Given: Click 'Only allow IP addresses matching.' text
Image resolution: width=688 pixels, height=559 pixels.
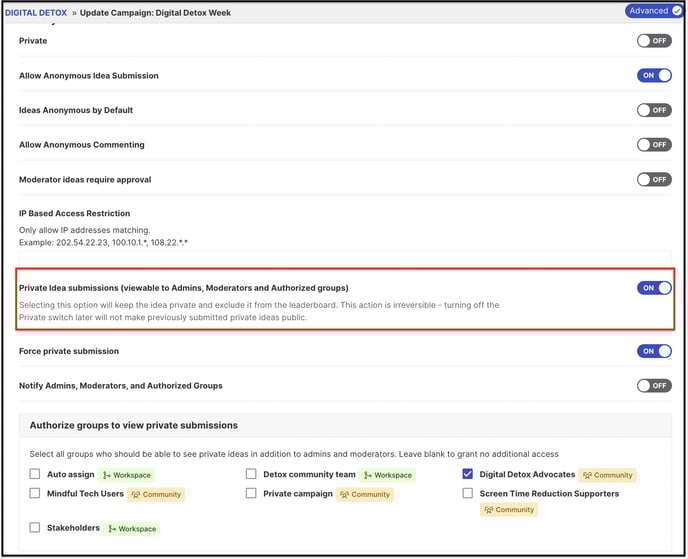Looking at the screenshot, I should (85, 230).
